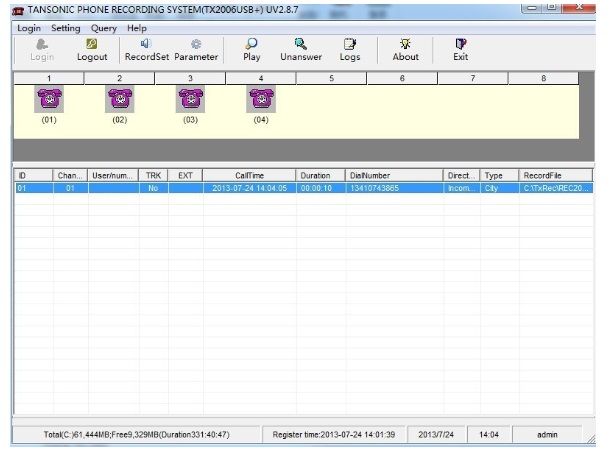Select the TRK cell showing No
This screenshot has height=454, width=611.
click(x=154, y=188)
